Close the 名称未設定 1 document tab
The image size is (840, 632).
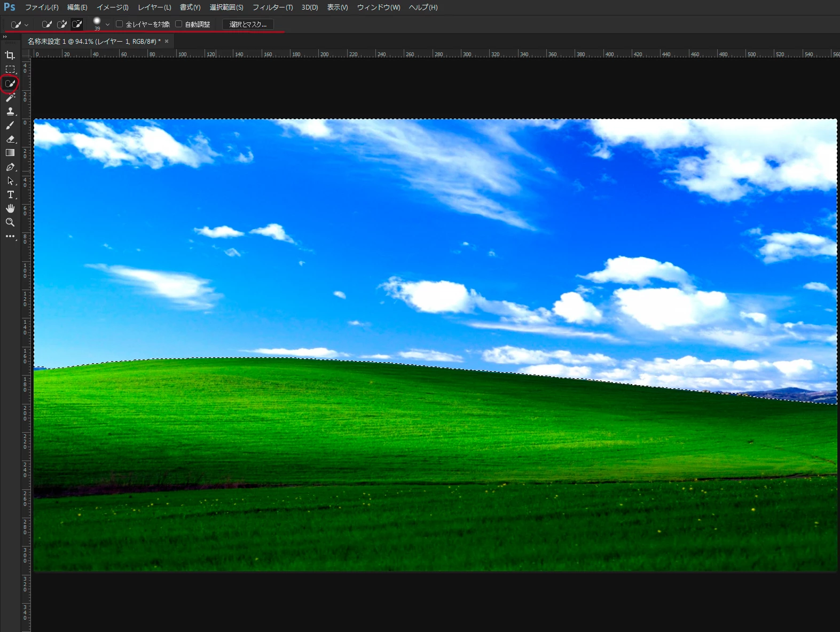167,41
